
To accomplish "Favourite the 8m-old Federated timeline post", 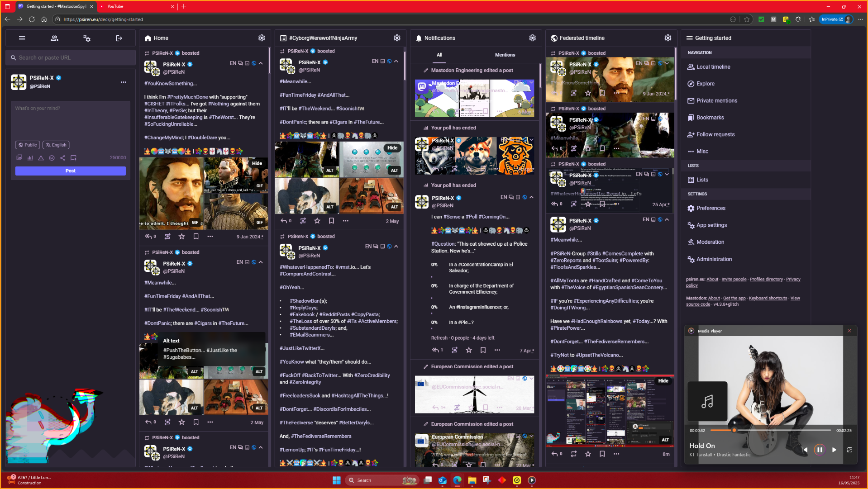I will [x=588, y=454].
